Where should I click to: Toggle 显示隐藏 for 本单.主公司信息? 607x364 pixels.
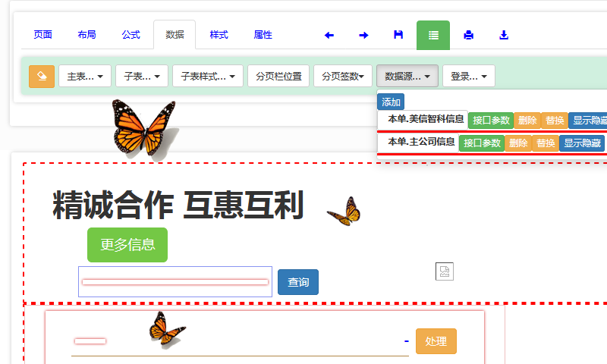582,143
